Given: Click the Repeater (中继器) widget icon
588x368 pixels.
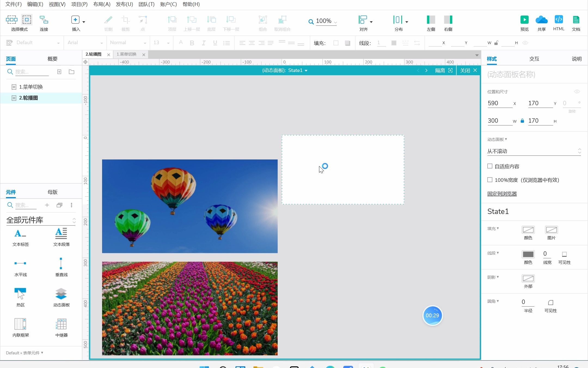Looking at the screenshot, I should [x=61, y=324].
